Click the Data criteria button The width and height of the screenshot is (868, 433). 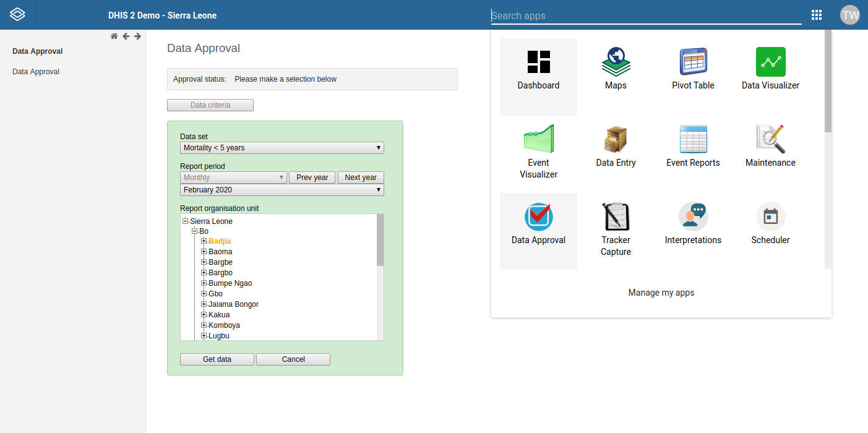(x=210, y=105)
